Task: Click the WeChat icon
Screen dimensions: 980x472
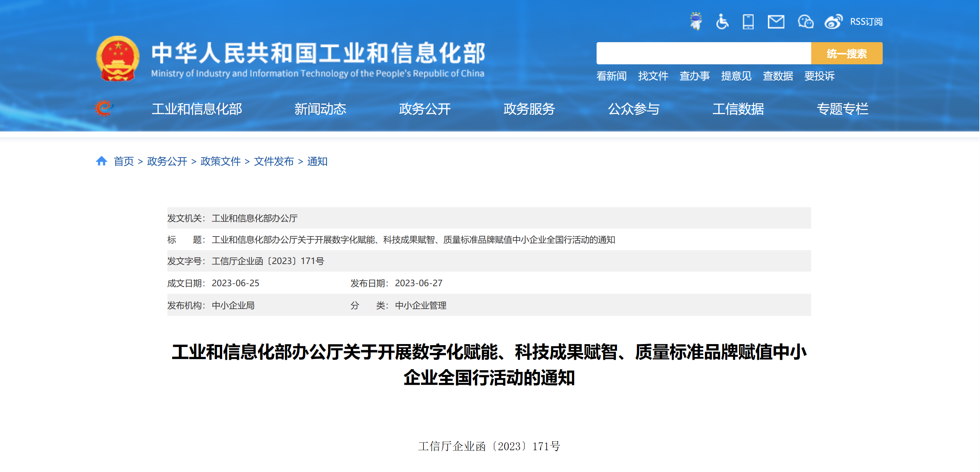Action: point(805,22)
